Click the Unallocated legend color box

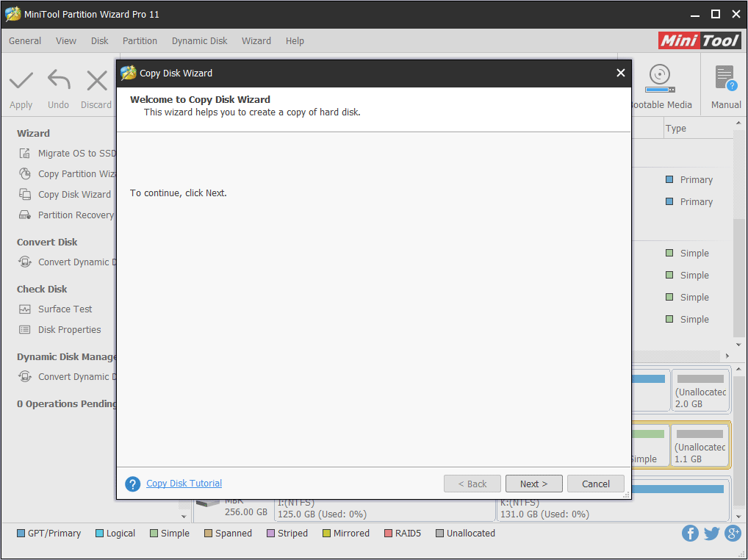pos(439,534)
